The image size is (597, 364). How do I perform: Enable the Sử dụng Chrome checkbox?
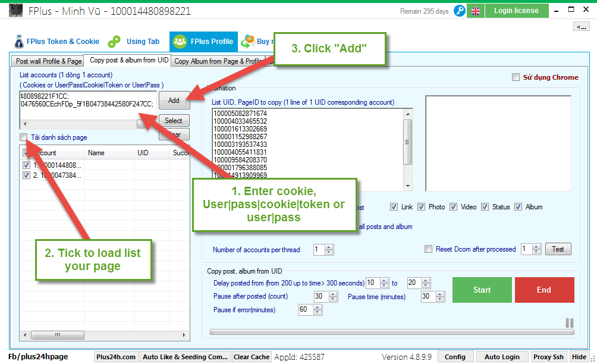516,77
